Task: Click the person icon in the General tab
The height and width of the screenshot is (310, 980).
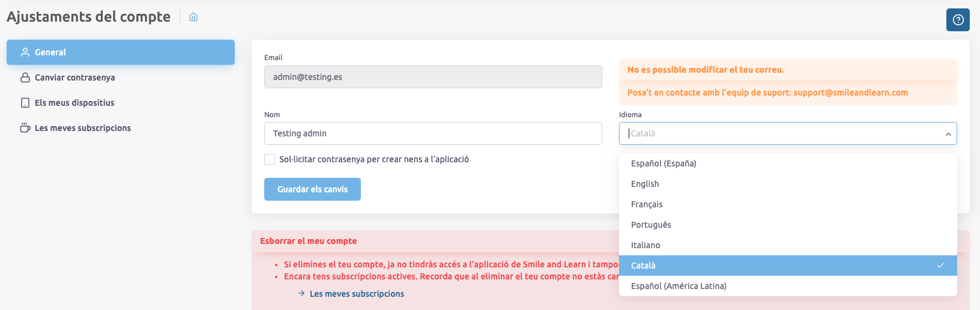Action: [x=25, y=52]
